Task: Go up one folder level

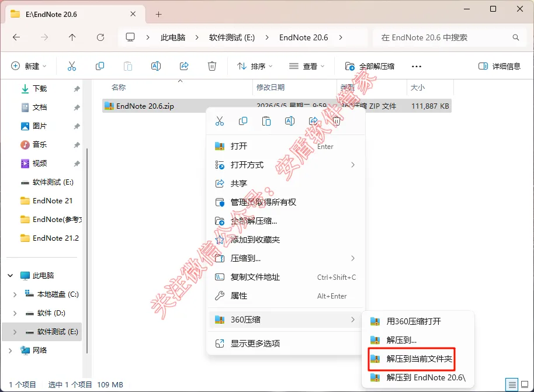Action: [72, 37]
